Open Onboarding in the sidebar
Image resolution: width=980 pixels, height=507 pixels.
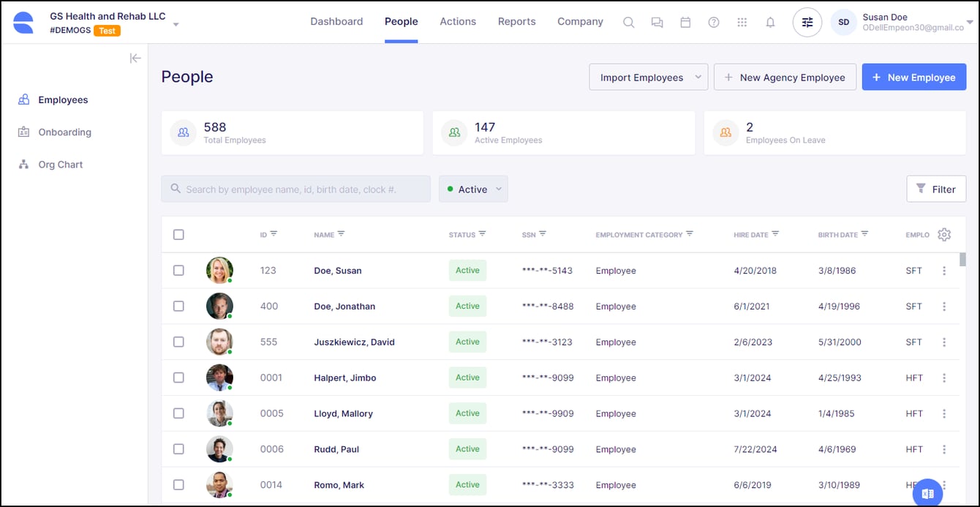64,132
